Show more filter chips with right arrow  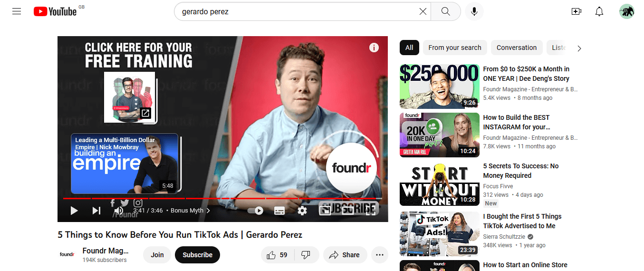click(x=579, y=48)
